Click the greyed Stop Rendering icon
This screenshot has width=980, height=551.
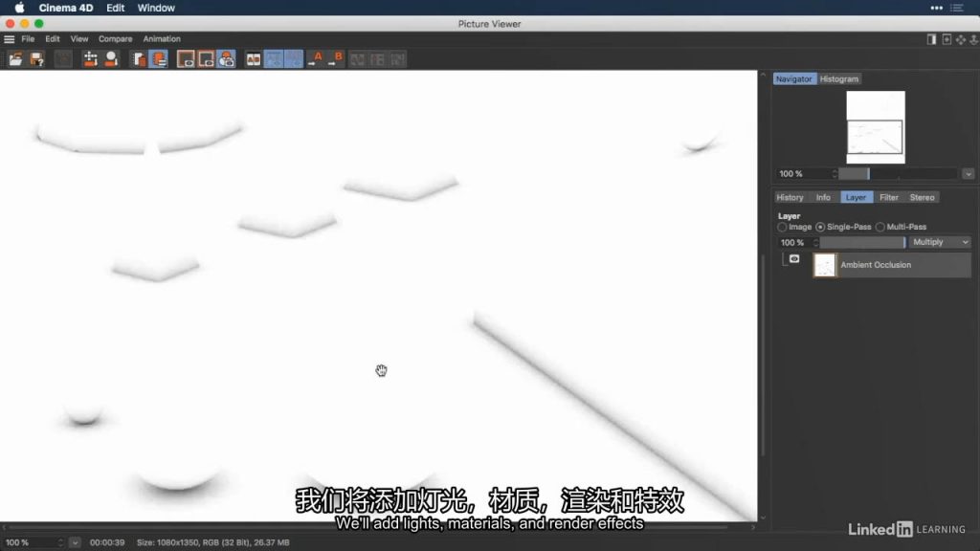tap(63, 59)
